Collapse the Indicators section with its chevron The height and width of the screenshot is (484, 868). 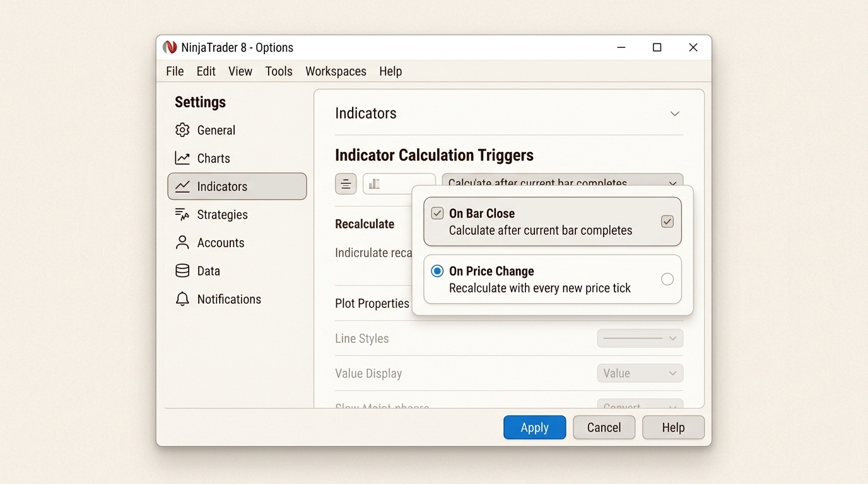675,113
